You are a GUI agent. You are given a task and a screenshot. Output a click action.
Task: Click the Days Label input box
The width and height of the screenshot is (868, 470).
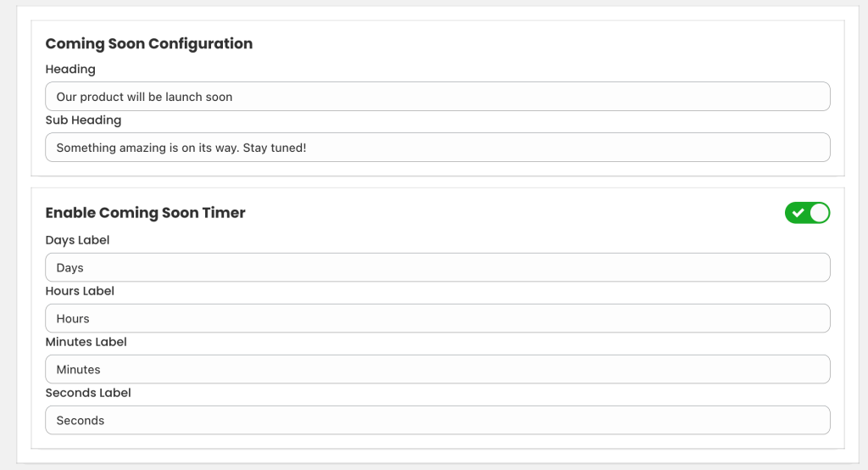[437, 267]
